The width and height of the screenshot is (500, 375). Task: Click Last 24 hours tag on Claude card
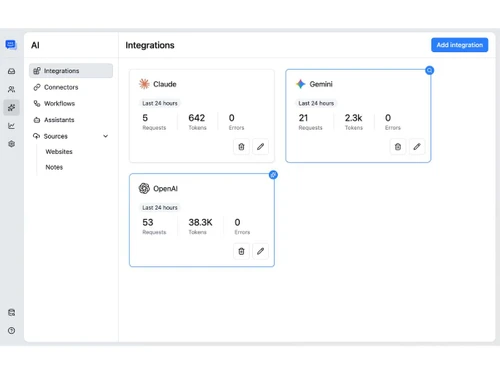pyautogui.click(x=160, y=103)
